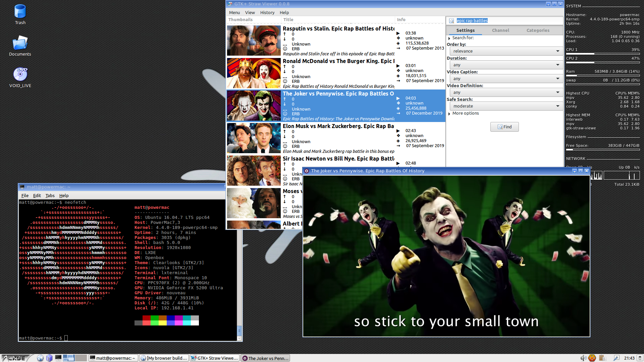The image size is (644, 362).
Task: Select Elon Musk vs Mark Zuckerberg thumbnail
Action: (254, 138)
